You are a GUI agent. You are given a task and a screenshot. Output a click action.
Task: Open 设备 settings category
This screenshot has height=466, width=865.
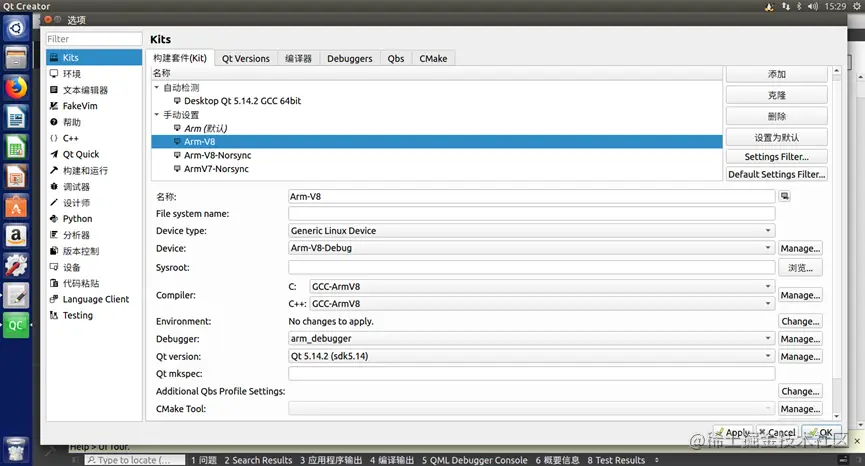coord(94,267)
